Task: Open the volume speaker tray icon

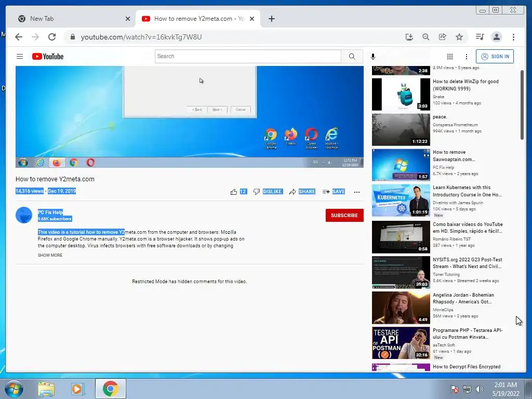Action: pos(480,389)
